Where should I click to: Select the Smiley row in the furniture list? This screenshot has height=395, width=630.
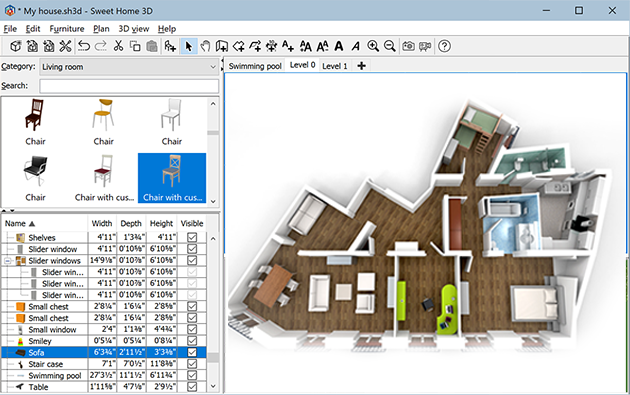tap(104, 341)
